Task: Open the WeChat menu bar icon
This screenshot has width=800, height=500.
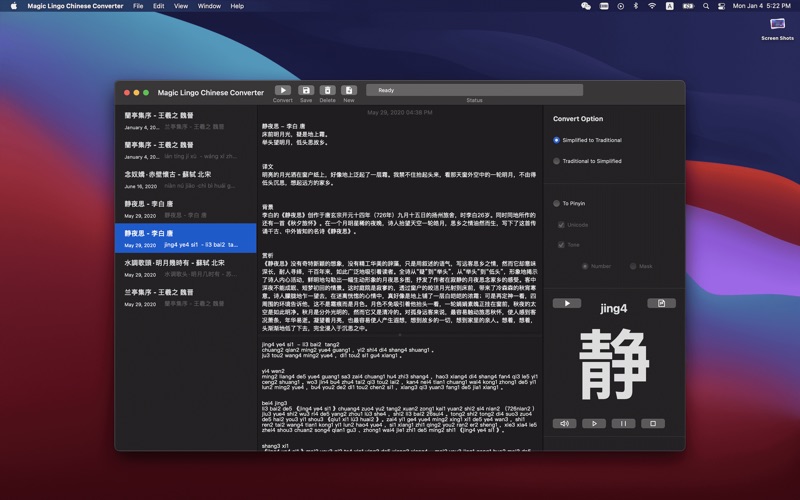Action: pos(586,6)
